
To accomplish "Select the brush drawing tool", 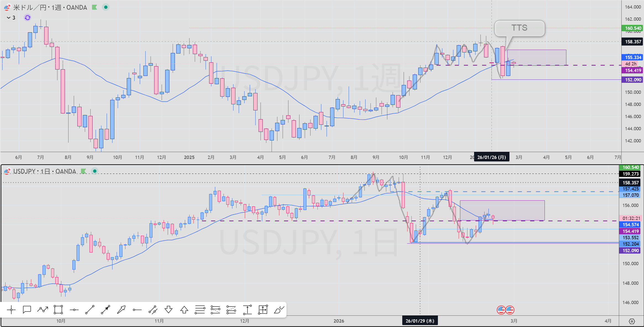I will pyautogui.click(x=279, y=310).
